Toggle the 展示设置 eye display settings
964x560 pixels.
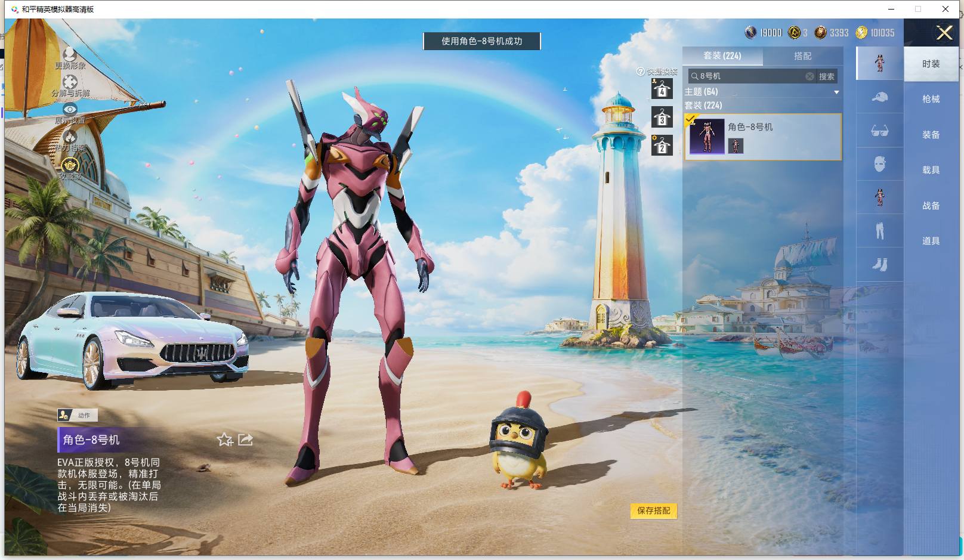coord(70,109)
